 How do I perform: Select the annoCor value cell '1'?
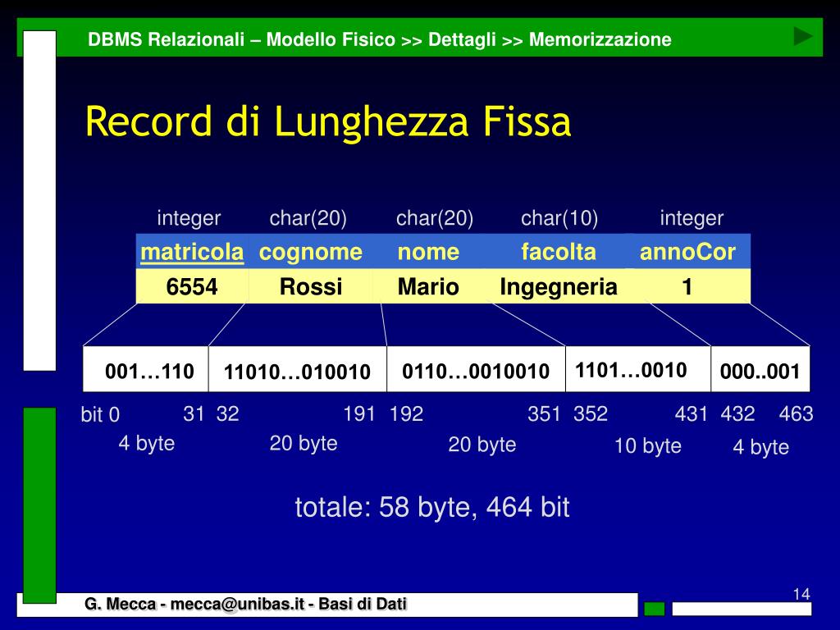click(x=688, y=286)
